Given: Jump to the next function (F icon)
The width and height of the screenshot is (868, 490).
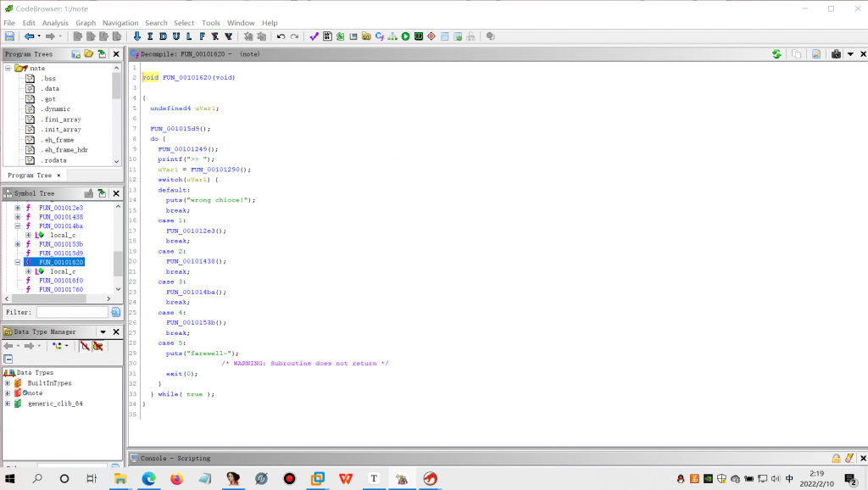Looking at the screenshot, I should tap(202, 36).
